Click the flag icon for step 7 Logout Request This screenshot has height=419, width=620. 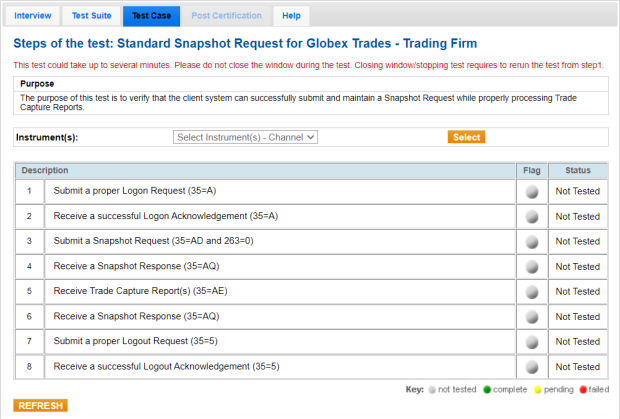click(532, 341)
